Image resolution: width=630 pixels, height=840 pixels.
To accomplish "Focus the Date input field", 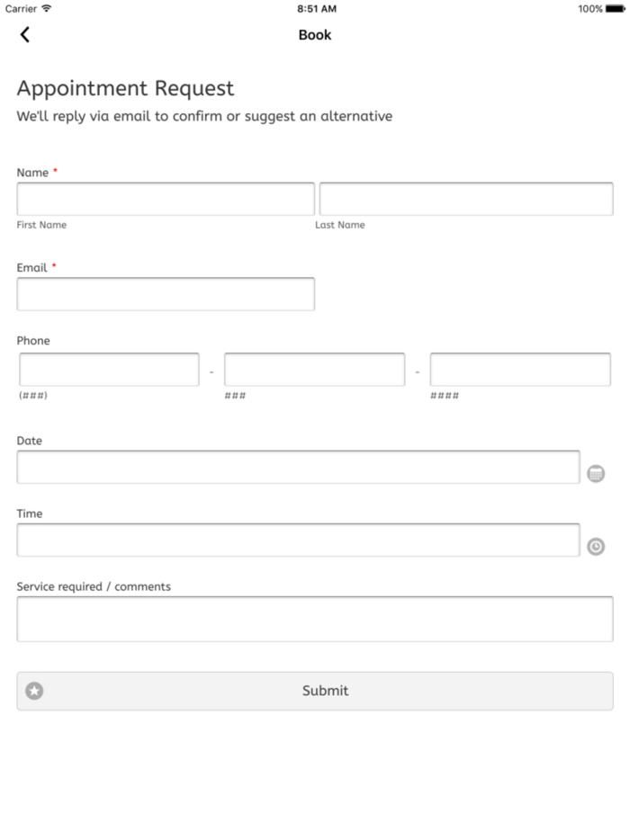I will pyautogui.click(x=298, y=467).
